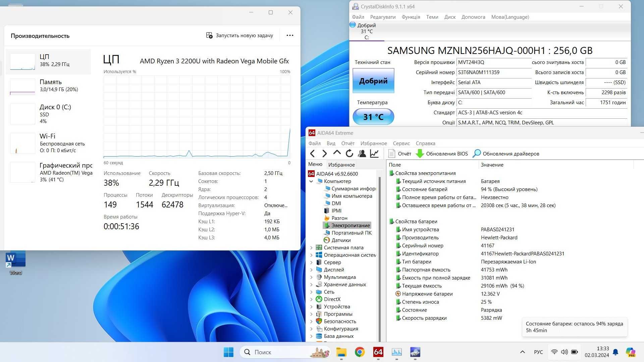This screenshot has width=644, height=362.
Task: Click Обновления BIOS in AIDA64 toolbar
Action: click(442, 154)
